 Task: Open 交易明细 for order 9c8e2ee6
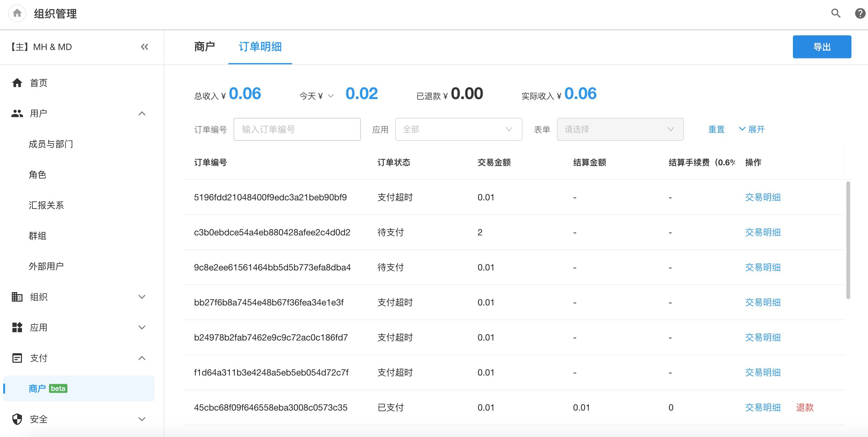point(763,268)
